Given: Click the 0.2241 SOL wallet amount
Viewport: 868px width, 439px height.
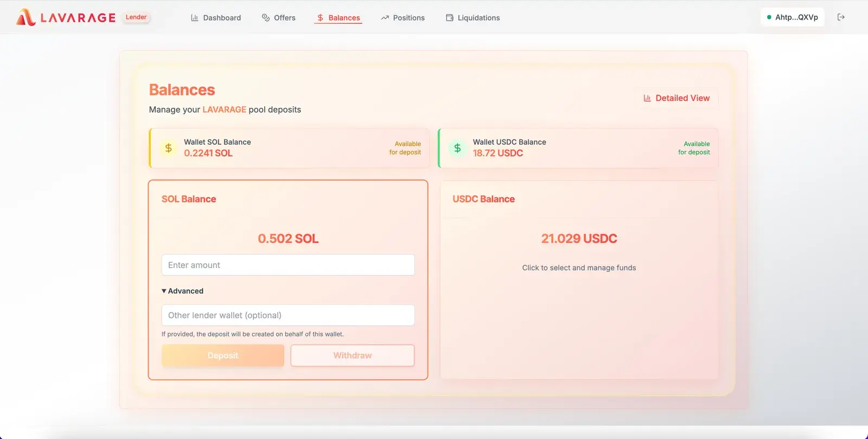Looking at the screenshot, I should coord(208,153).
